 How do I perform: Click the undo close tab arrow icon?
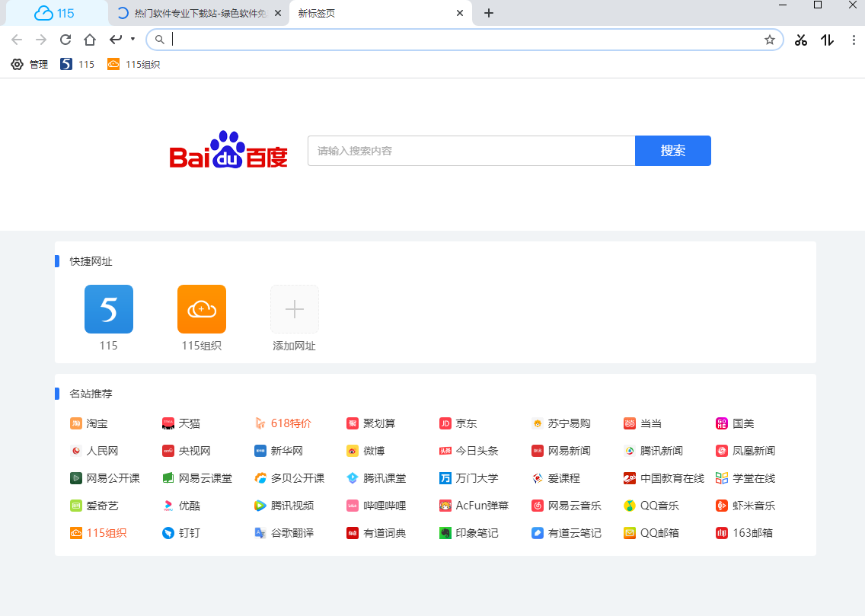tap(116, 40)
